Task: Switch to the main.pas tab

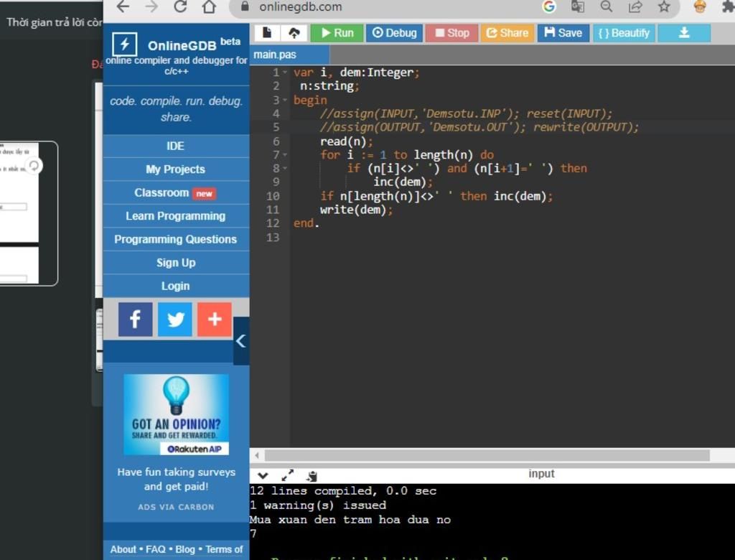Action: click(x=275, y=55)
